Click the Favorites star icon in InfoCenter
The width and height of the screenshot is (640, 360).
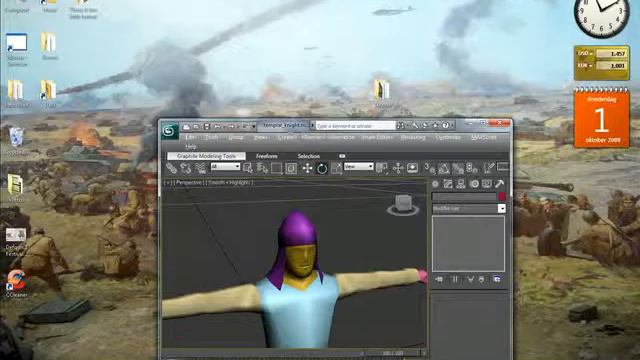[436, 126]
